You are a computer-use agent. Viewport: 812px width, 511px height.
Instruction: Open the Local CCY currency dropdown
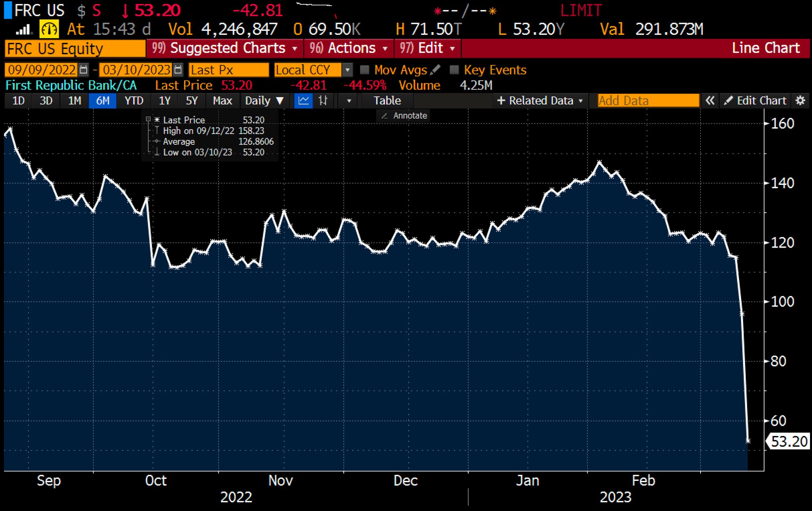347,69
